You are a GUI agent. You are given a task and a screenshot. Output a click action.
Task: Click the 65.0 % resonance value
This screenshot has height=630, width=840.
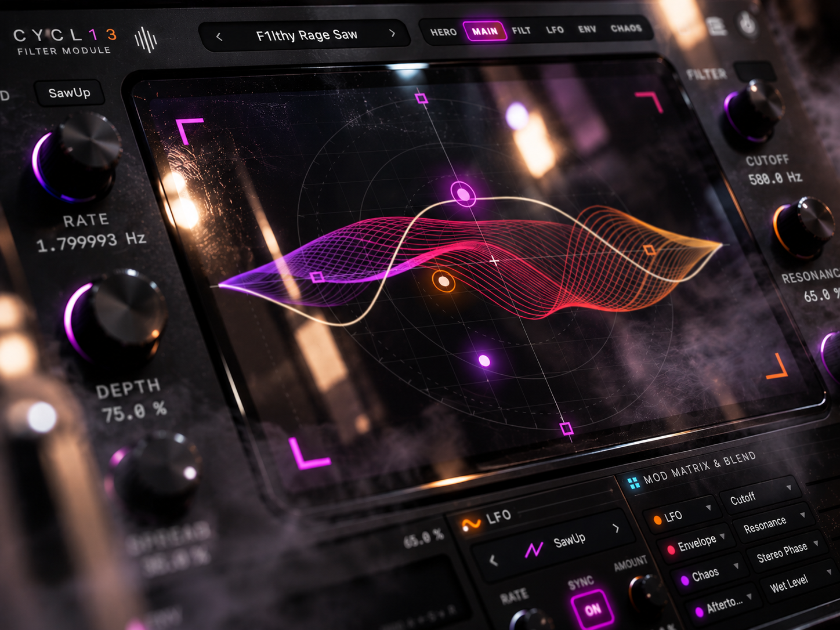click(x=822, y=295)
